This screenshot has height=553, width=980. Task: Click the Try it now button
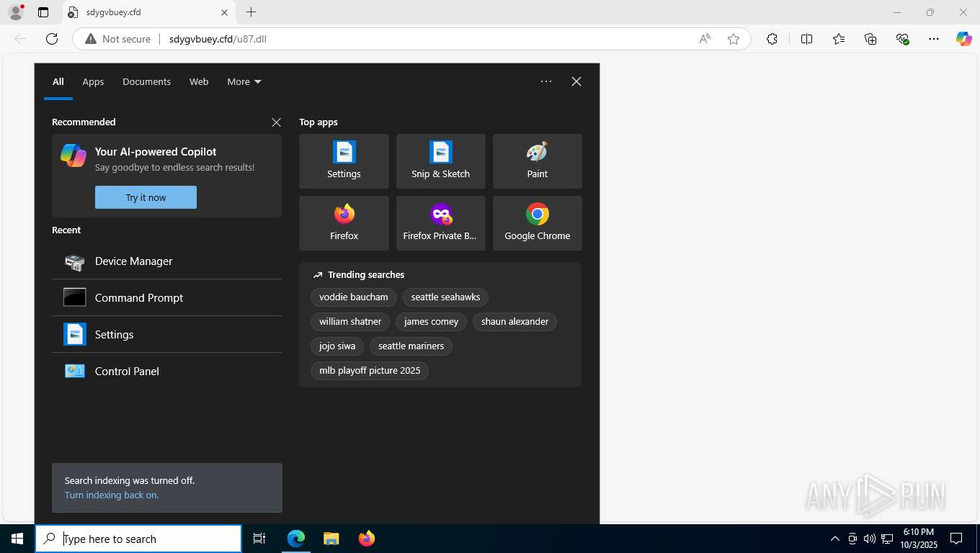pyautogui.click(x=146, y=197)
